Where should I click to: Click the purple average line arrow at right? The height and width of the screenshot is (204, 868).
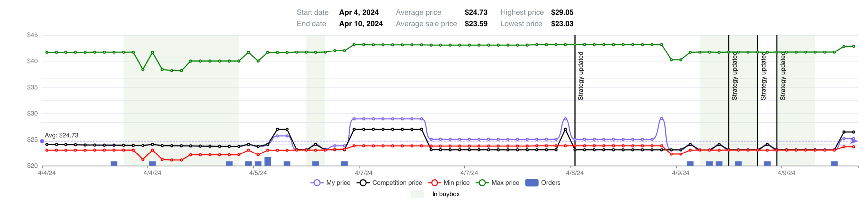point(855,142)
